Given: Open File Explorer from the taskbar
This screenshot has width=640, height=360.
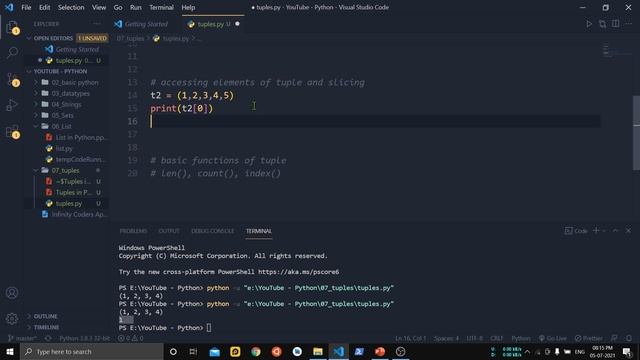Looking at the screenshot, I should [x=318, y=351].
